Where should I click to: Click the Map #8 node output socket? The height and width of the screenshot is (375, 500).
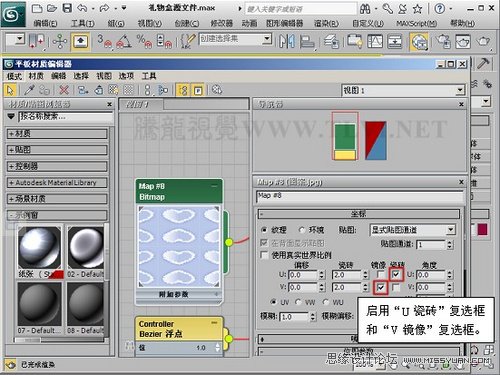229,242
